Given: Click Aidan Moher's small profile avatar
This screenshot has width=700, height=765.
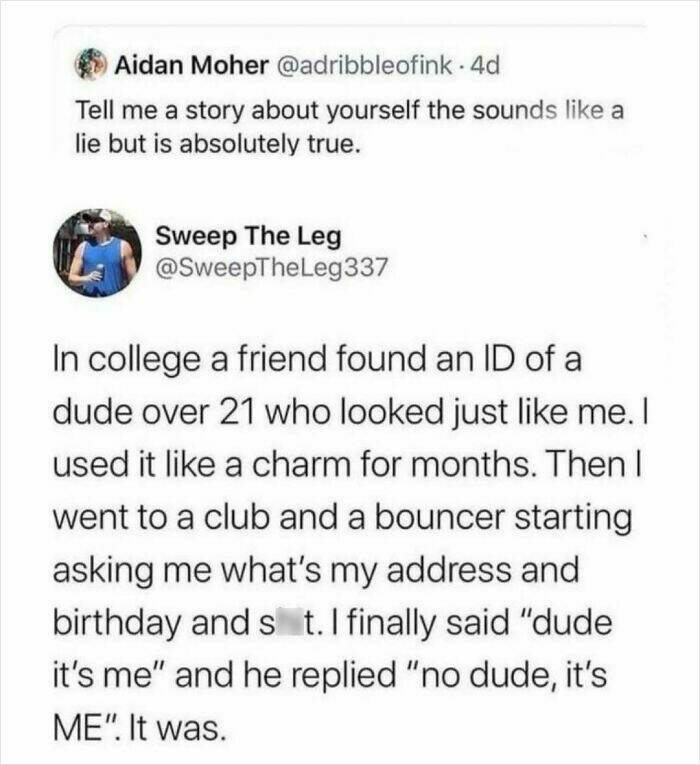Looking at the screenshot, I should pos(94,67).
